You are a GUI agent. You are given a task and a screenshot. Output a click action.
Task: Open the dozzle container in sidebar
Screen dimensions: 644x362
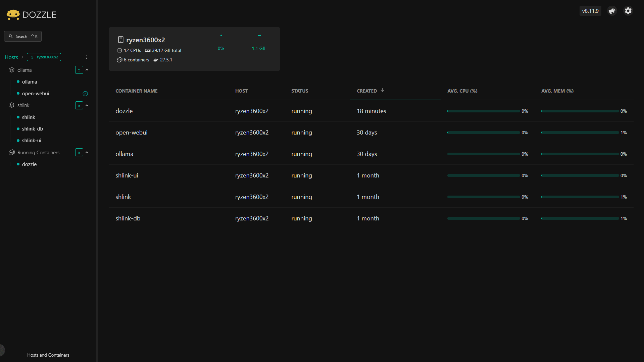[x=29, y=164]
